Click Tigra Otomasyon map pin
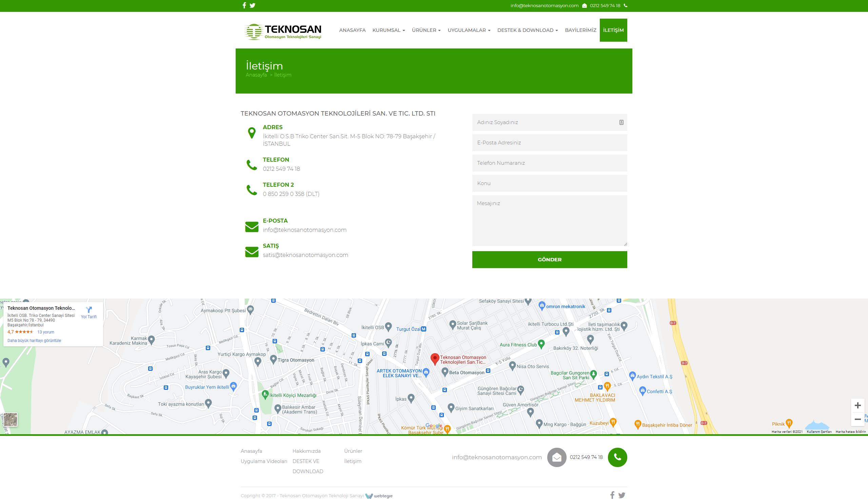The height and width of the screenshot is (504, 868). pyautogui.click(x=274, y=359)
